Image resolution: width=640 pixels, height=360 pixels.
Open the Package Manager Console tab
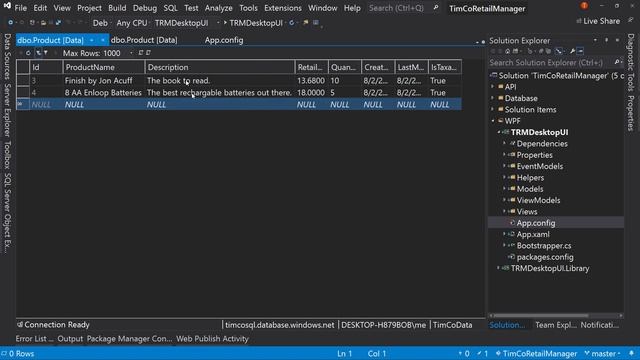pos(129,339)
